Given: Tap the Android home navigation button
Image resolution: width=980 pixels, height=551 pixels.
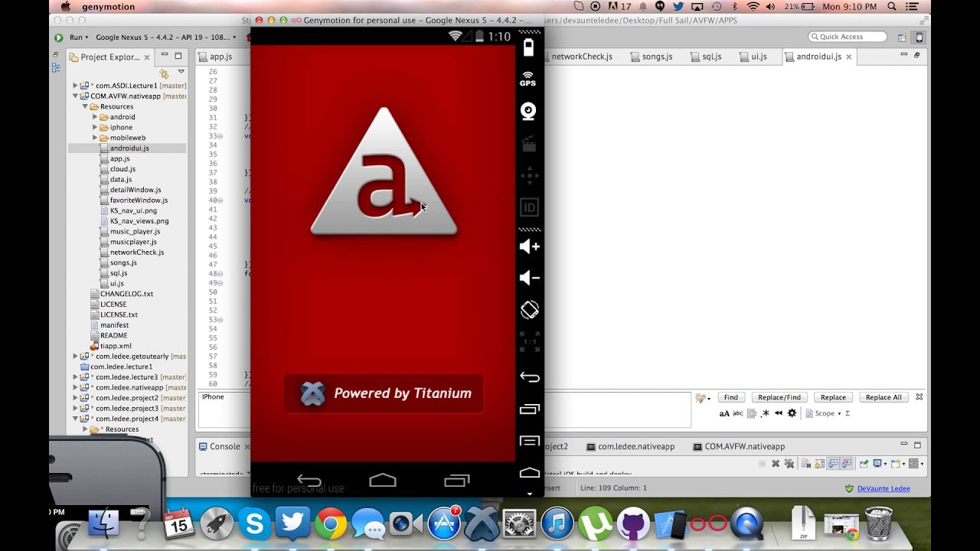Looking at the screenshot, I should click(x=383, y=481).
